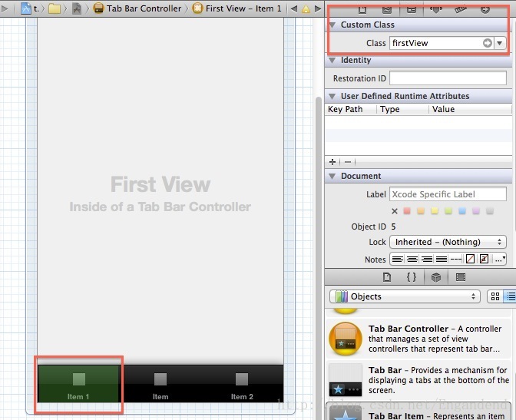Image resolution: width=516 pixels, height=420 pixels.
Task: Open the Class combo box dropdown arrow
Action: point(500,43)
